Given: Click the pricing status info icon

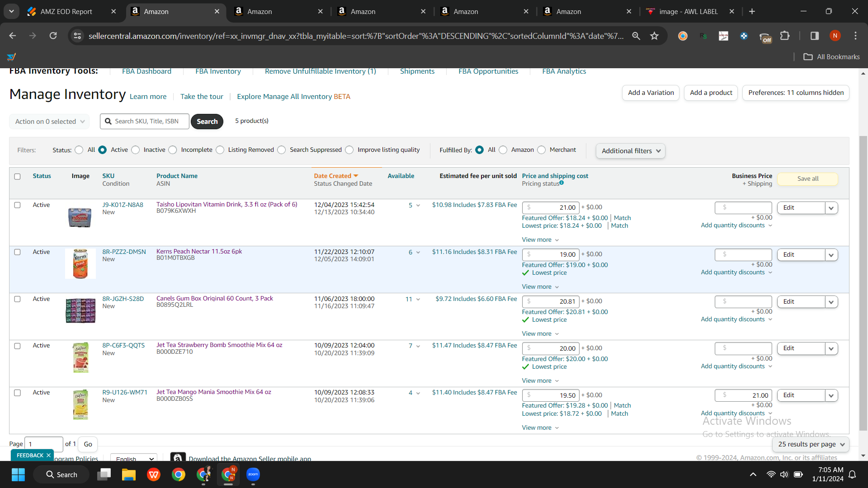Looking at the screenshot, I should click(561, 183).
